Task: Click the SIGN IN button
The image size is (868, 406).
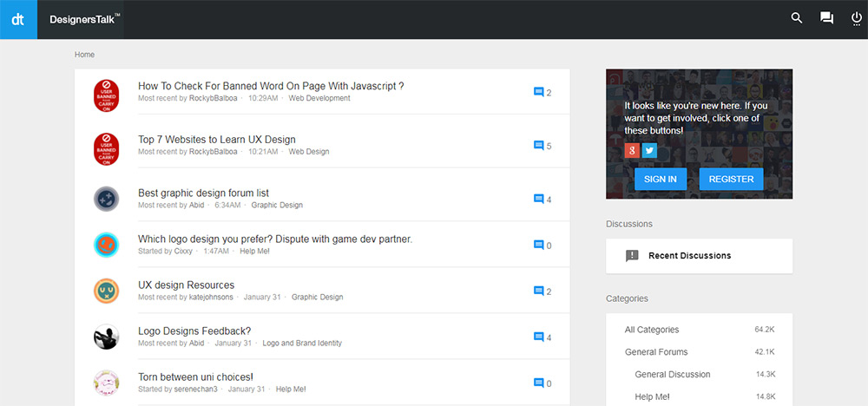Action: point(661,180)
